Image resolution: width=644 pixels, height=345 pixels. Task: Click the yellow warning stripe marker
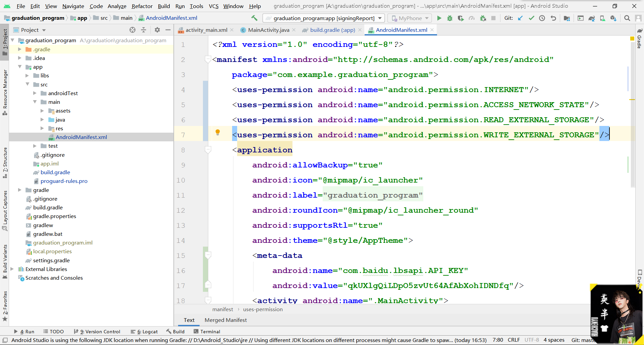(632, 99)
